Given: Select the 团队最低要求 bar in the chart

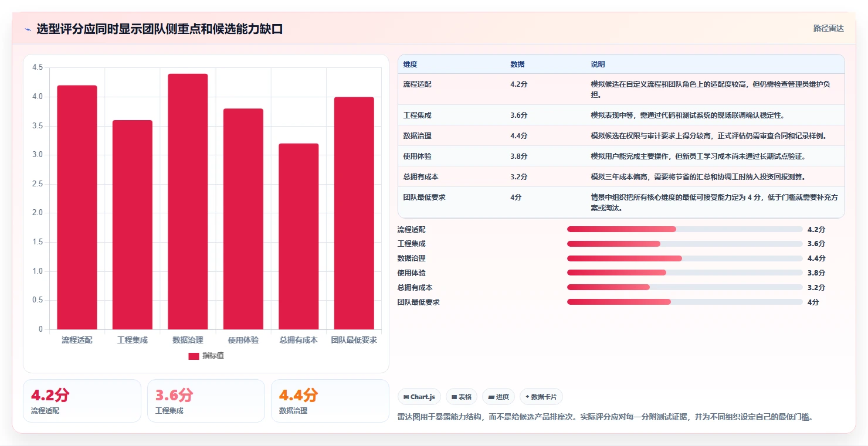Looking at the screenshot, I should 354,213.
